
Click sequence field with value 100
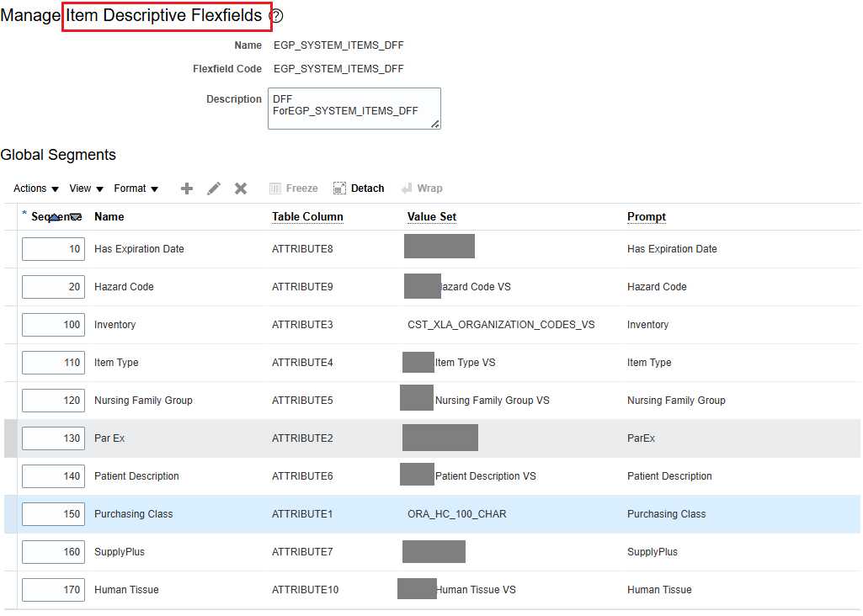(53, 325)
